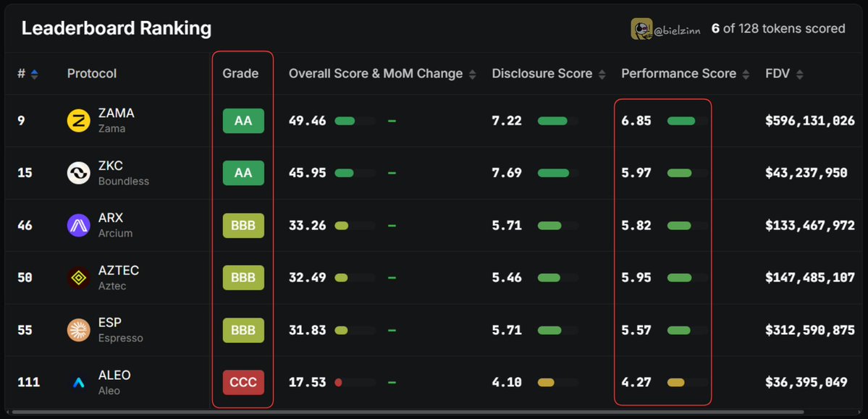Click AZTEC performance score 5.95

tap(636, 278)
